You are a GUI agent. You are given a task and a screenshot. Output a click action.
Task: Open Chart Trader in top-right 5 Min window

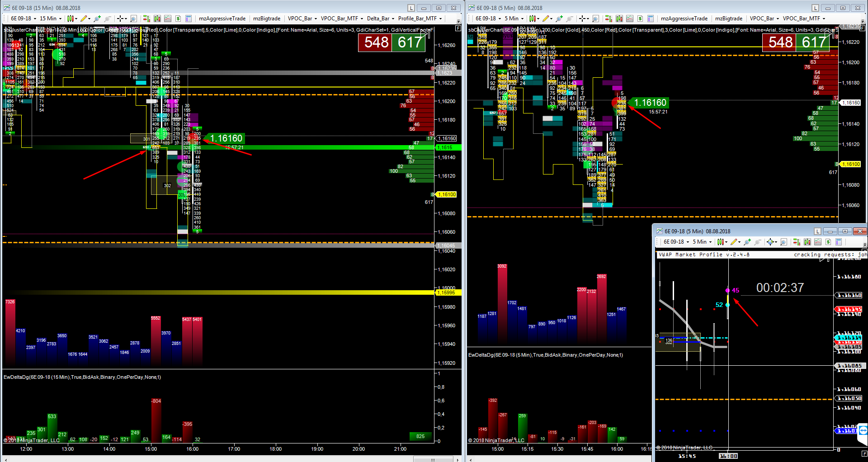pyautogui.click(x=609, y=19)
